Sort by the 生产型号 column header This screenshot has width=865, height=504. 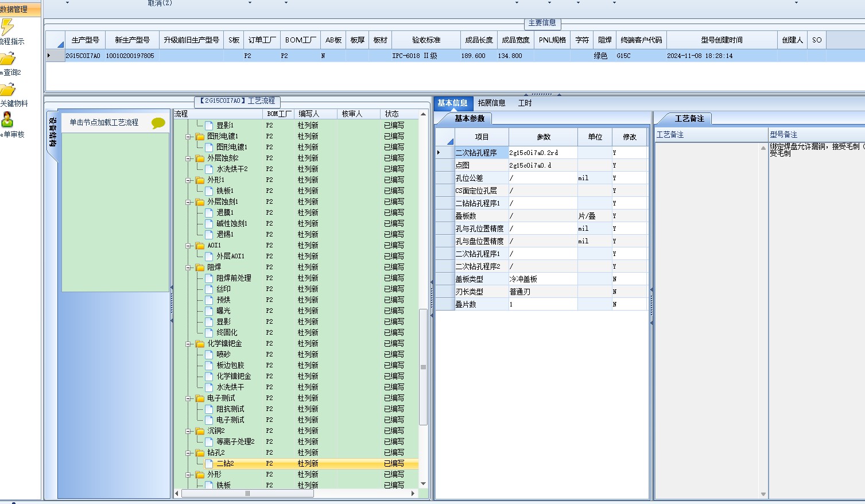(x=85, y=40)
